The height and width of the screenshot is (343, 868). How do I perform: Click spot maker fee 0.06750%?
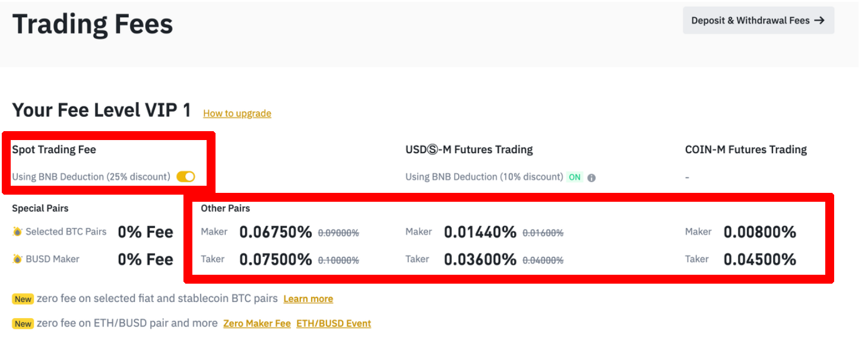275,232
